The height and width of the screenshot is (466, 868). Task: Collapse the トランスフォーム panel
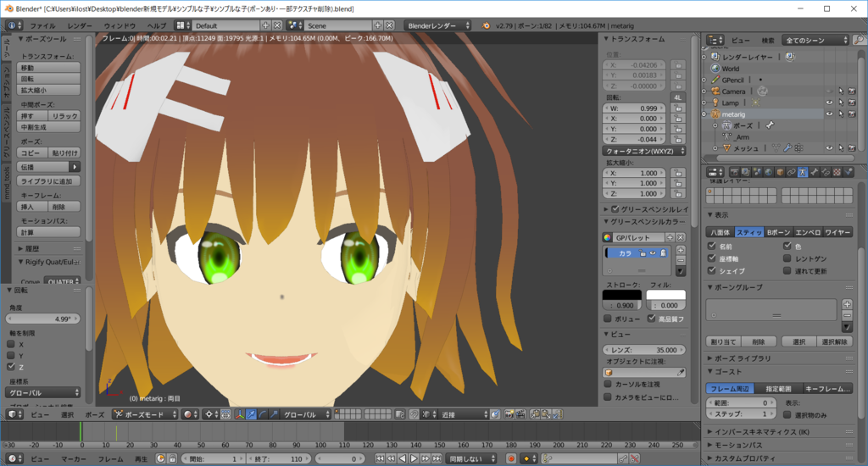pos(637,39)
